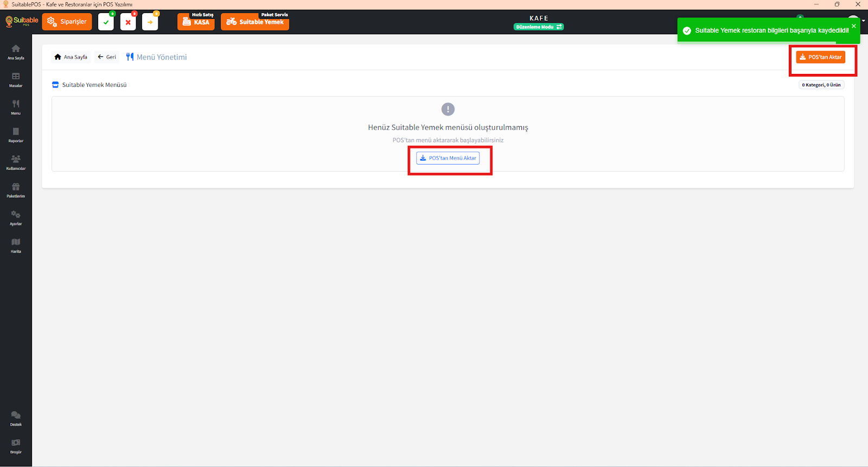Toggle Düzenleme Modu switch badge
The width and height of the screenshot is (868, 467).
pyautogui.click(x=539, y=27)
